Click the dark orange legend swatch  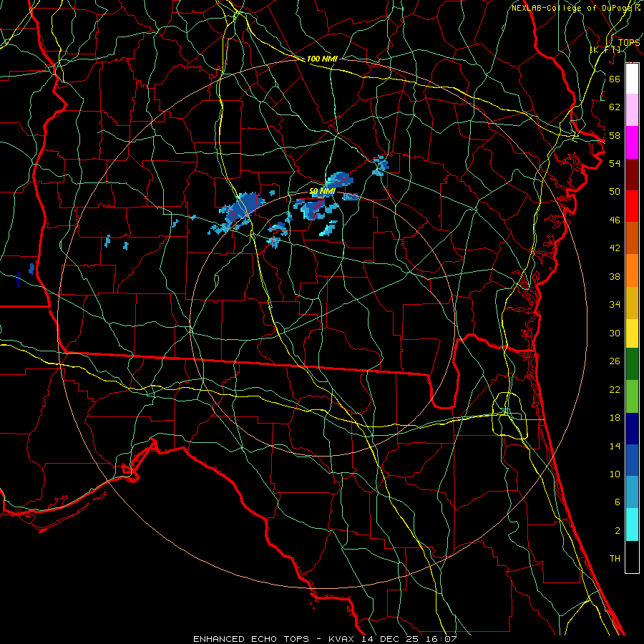click(x=632, y=238)
